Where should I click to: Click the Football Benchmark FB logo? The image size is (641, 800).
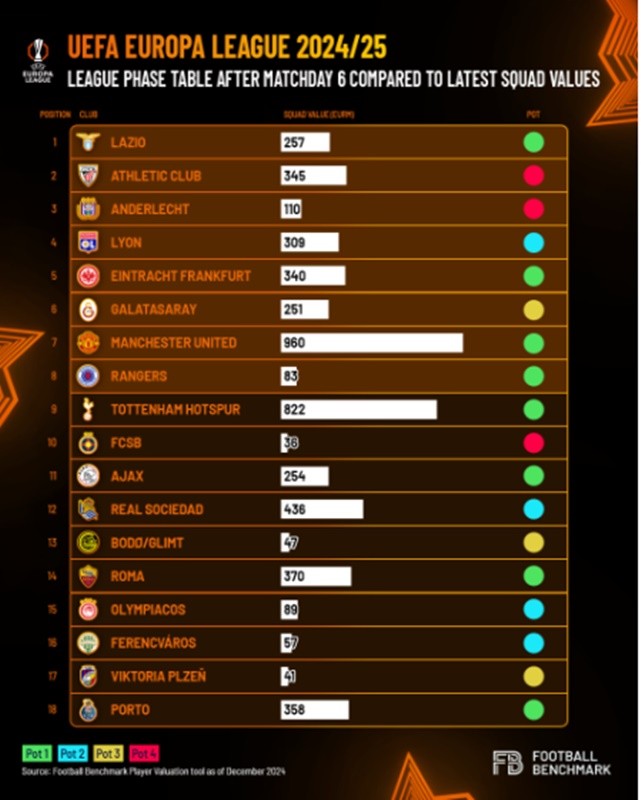pos(508,763)
